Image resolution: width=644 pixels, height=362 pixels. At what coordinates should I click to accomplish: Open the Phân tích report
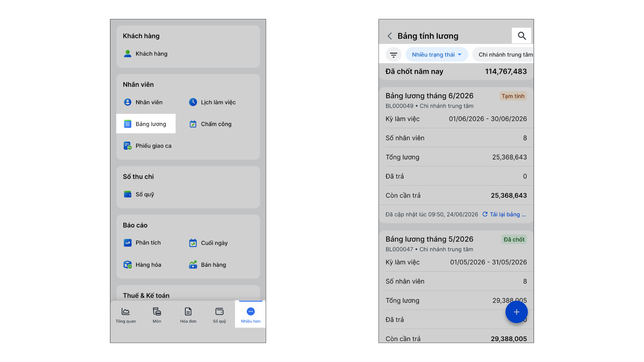(x=142, y=243)
